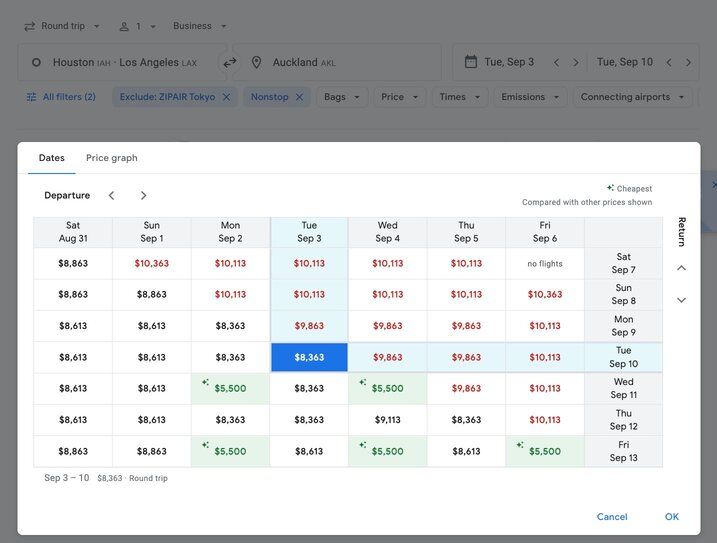
Task: Click the swap origin and destination arrows
Action: tap(230, 62)
